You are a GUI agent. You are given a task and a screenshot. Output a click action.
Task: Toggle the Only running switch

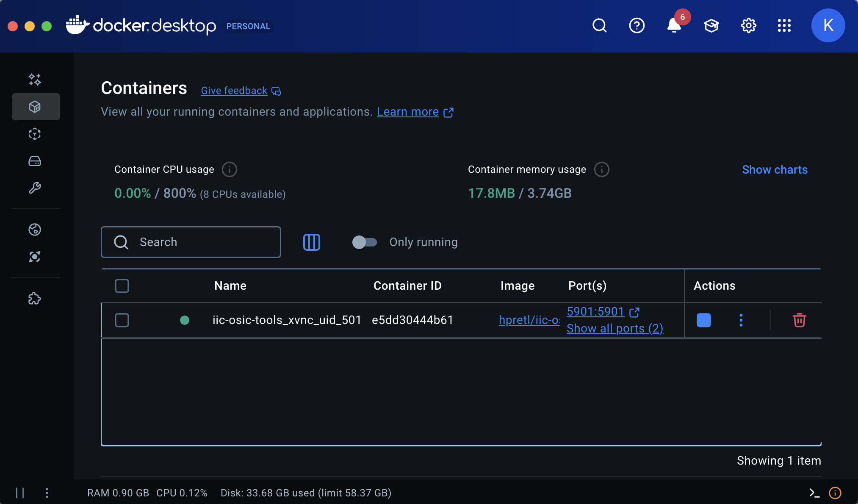(364, 242)
